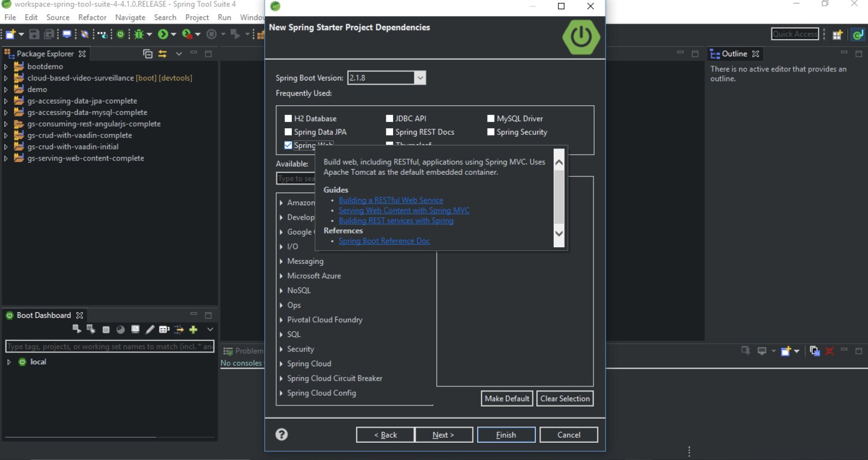Image resolution: width=868 pixels, height=460 pixels.
Task: Open the Edit menu
Action: pyautogui.click(x=31, y=17)
